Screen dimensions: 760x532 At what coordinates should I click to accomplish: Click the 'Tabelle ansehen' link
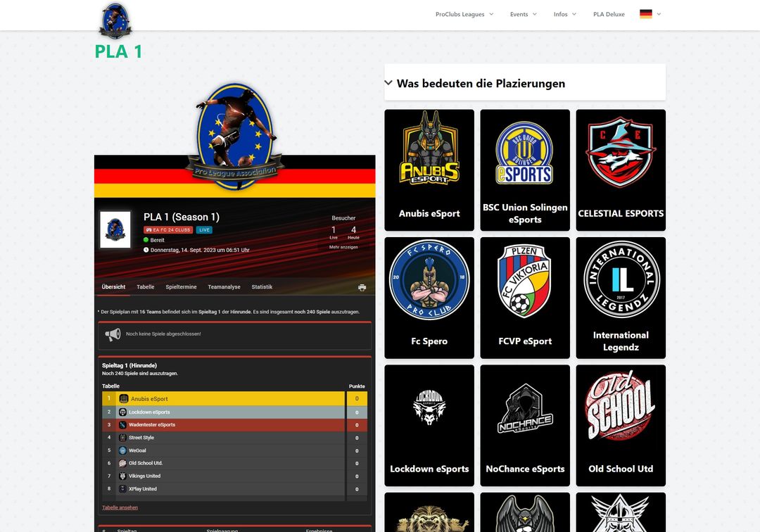[120, 507]
